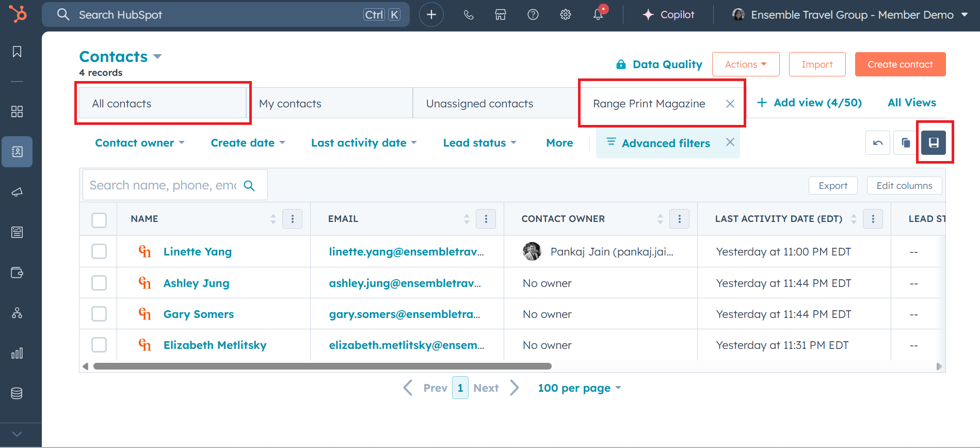Open the settings gear icon
The height and width of the screenshot is (448, 980).
566,14
